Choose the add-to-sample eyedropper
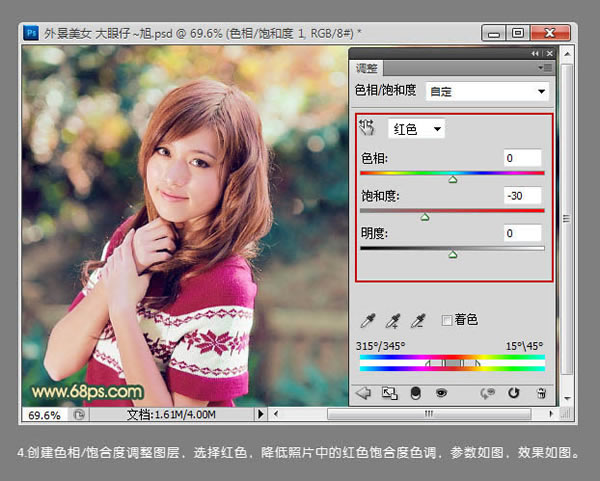The height and width of the screenshot is (481, 600). point(393,321)
